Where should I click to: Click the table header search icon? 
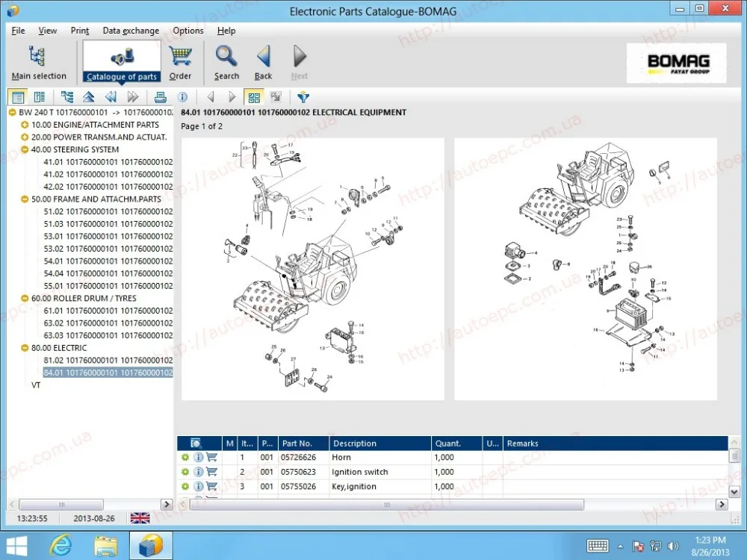click(196, 444)
